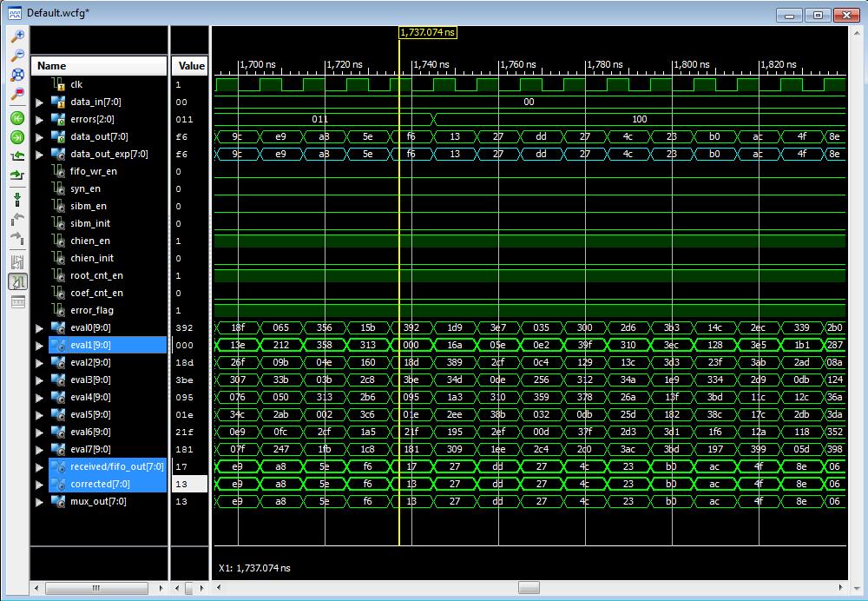Expand the data_out[7:0] bus
The height and width of the screenshot is (601, 868).
39,137
